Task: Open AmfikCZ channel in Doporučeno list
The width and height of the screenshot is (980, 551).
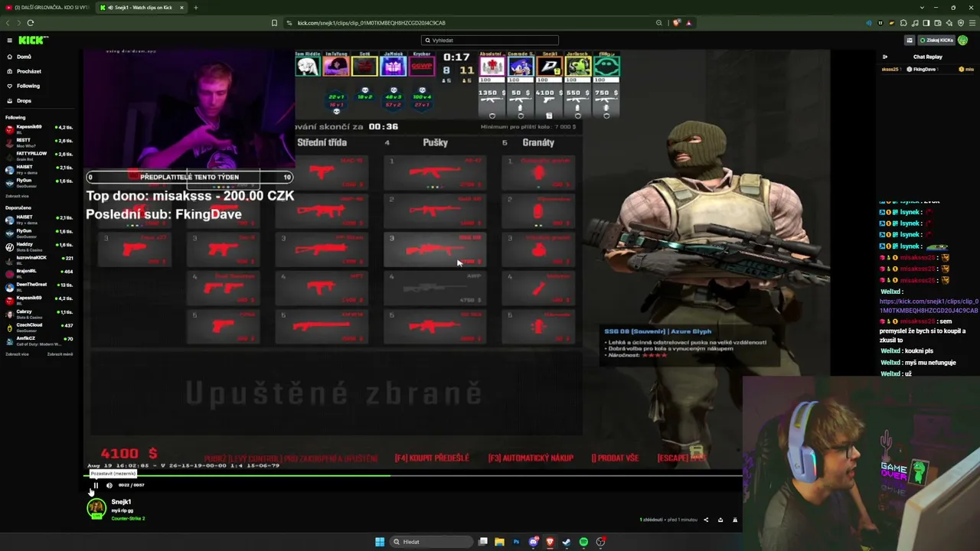Action: point(38,340)
